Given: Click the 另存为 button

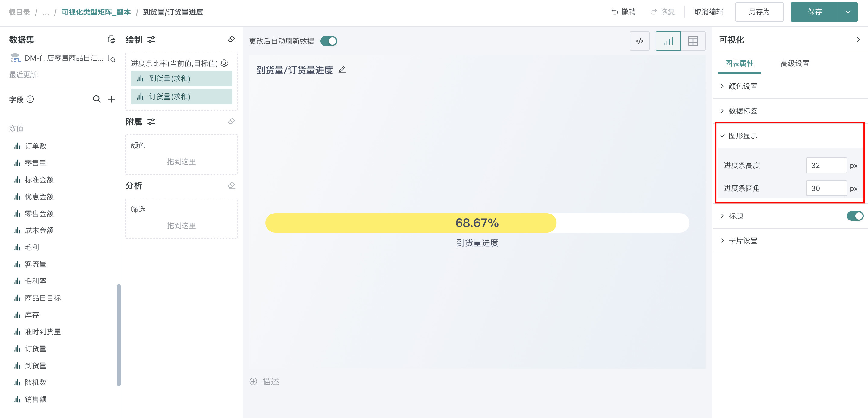Looking at the screenshot, I should click(x=759, y=12).
